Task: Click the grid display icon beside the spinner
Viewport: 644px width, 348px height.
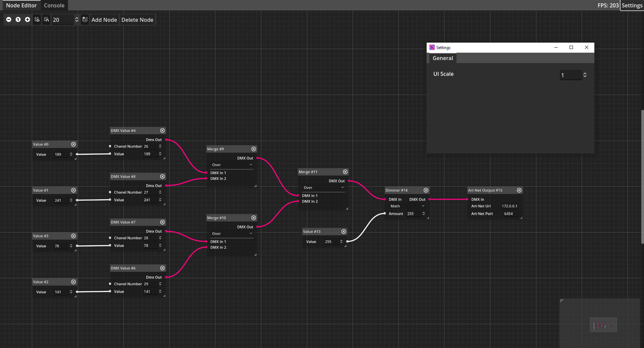Action: [85, 19]
